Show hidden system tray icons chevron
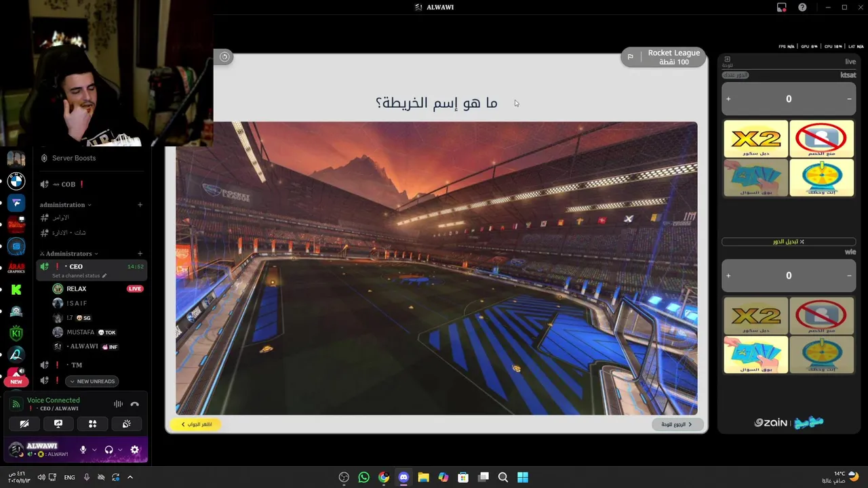868x488 pixels. coord(130,477)
